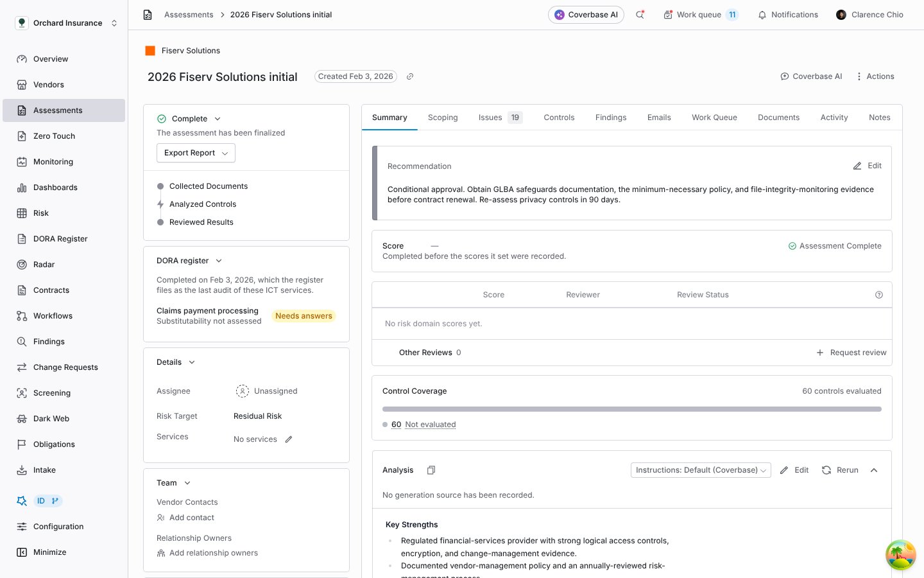
Task: Collapse the Analysis panel chevron
Action: (x=874, y=470)
